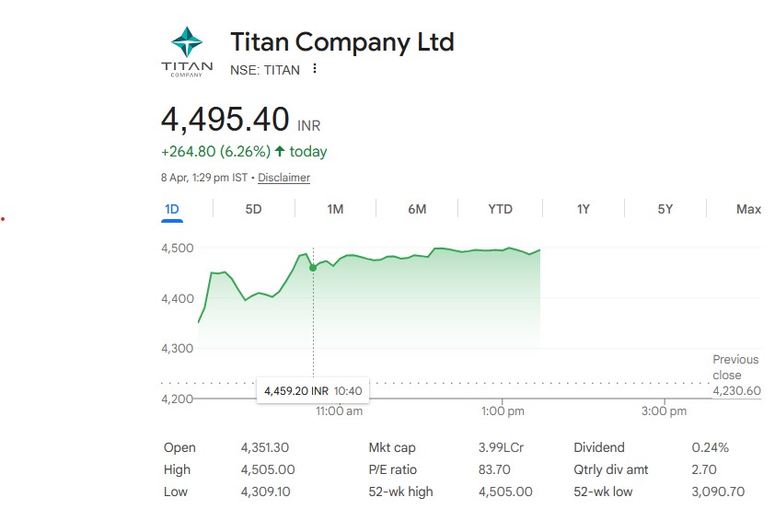The image size is (775, 532).
Task: View the 1Y price history
Action: [583, 209]
